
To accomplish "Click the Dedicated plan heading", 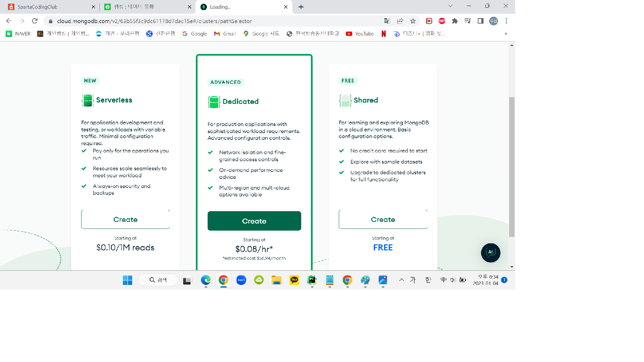I will click(x=240, y=102).
